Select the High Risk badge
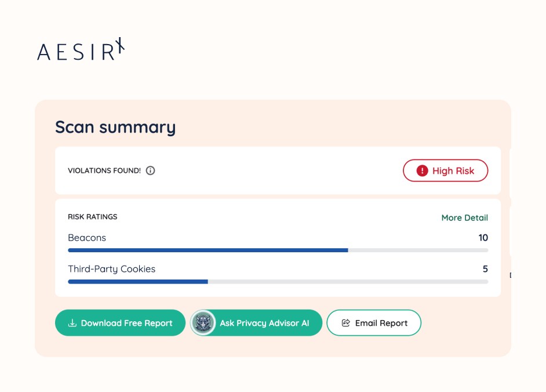Screen dimensions: 546x392 pyautogui.click(x=445, y=170)
